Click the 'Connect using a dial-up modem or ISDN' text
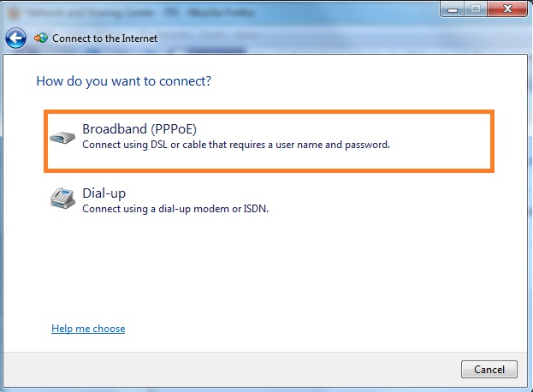The width and height of the screenshot is (533, 392). (x=175, y=209)
